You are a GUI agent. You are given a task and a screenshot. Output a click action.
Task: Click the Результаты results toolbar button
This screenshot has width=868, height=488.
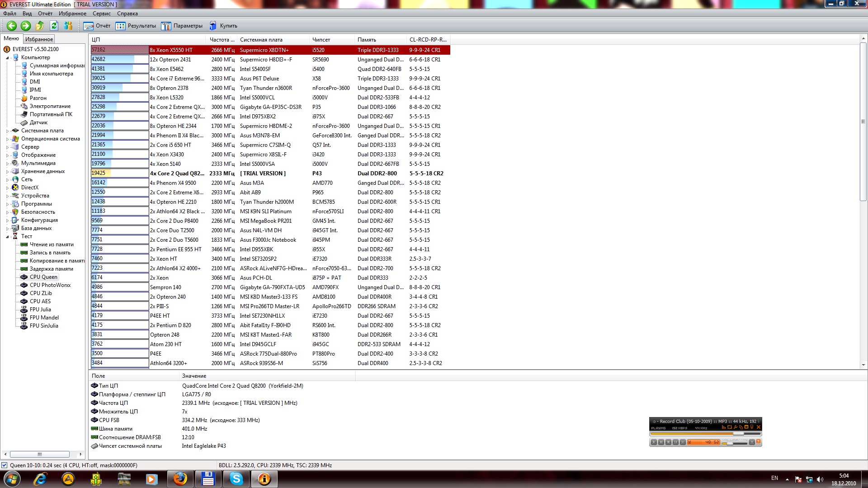point(136,26)
